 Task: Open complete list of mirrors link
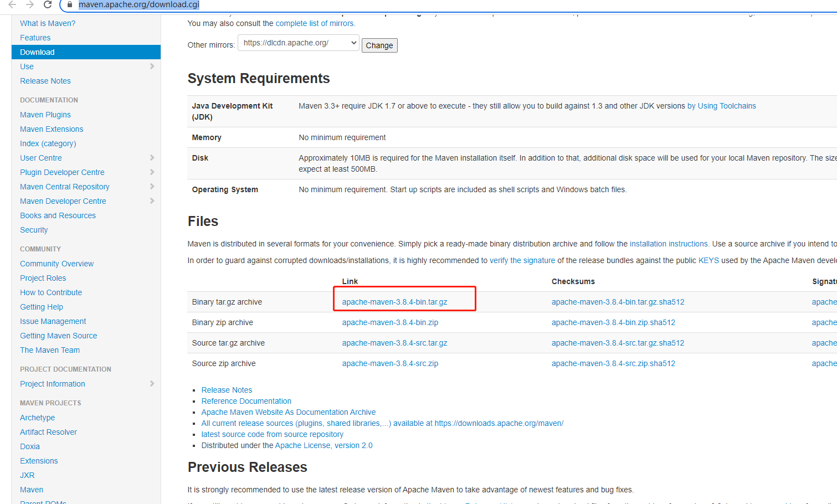tap(315, 23)
